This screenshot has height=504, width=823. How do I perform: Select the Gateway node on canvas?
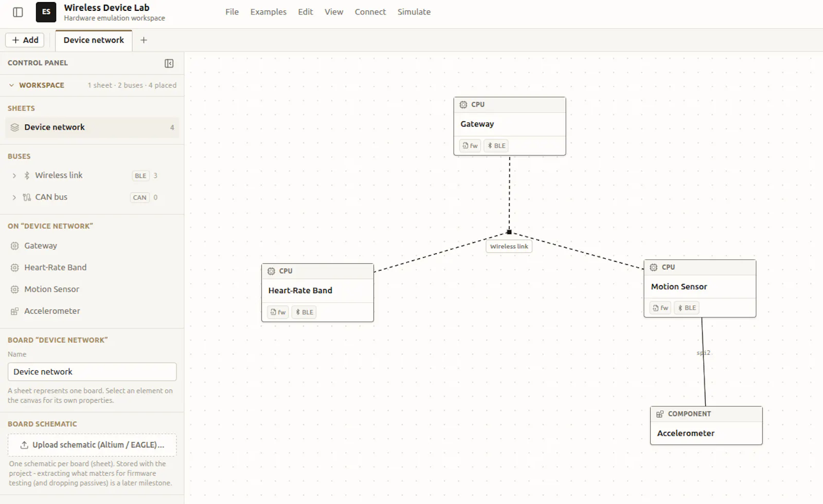(510, 126)
